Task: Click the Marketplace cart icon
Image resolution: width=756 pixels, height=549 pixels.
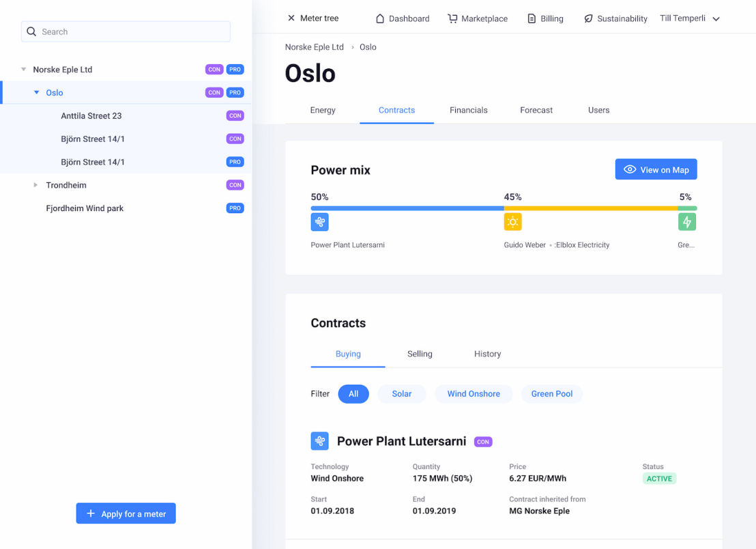Action: coord(452,18)
